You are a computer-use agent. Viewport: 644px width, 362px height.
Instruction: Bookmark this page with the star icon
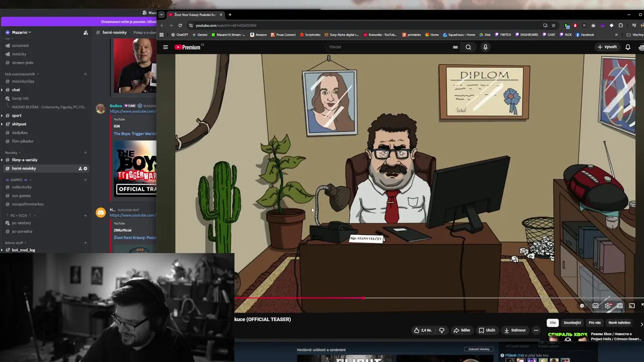[553, 25]
